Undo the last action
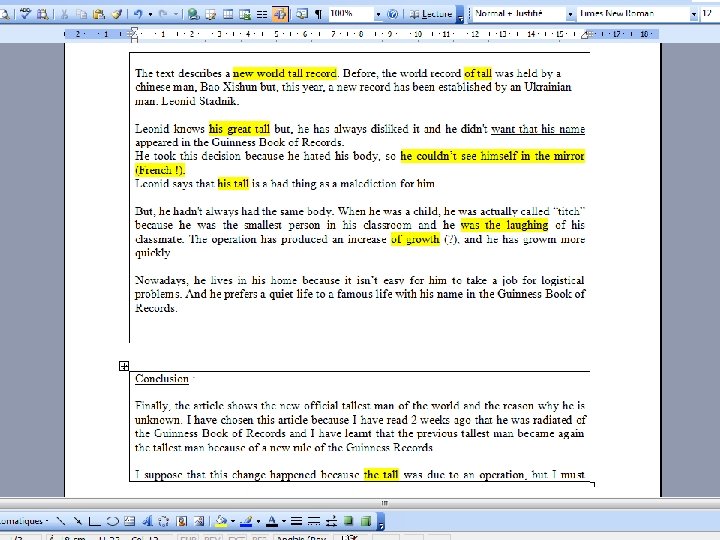 coord(138,14)
